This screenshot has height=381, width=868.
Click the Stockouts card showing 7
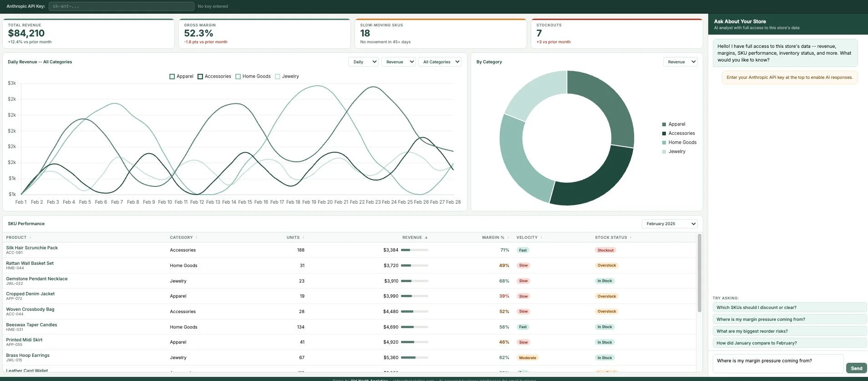pos(617,34)
